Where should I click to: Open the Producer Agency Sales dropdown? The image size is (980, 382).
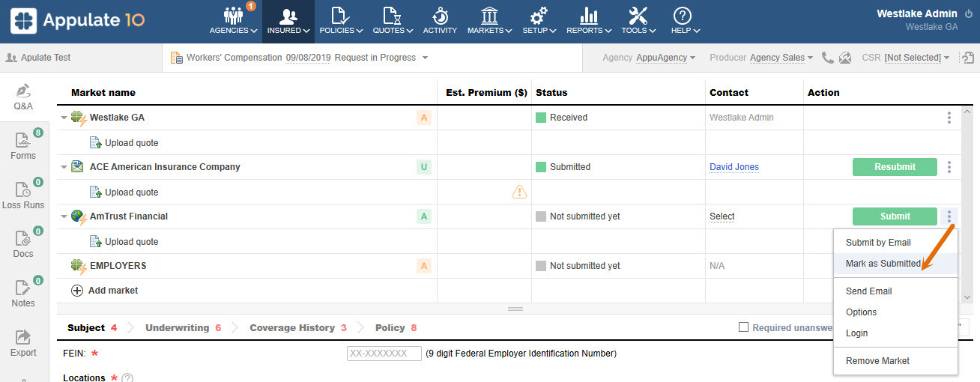(x=782, y=58)
